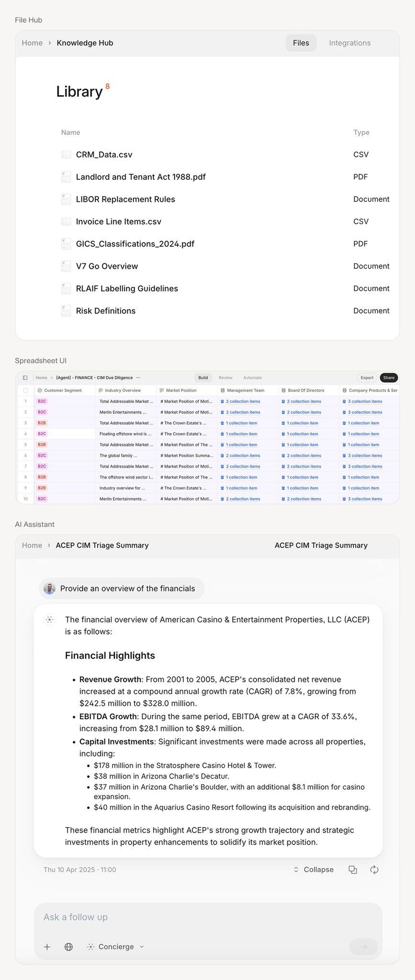Open the ellipsis menu next to CIM Due Diligence
The image size is (415, 980).
point(138,378)
